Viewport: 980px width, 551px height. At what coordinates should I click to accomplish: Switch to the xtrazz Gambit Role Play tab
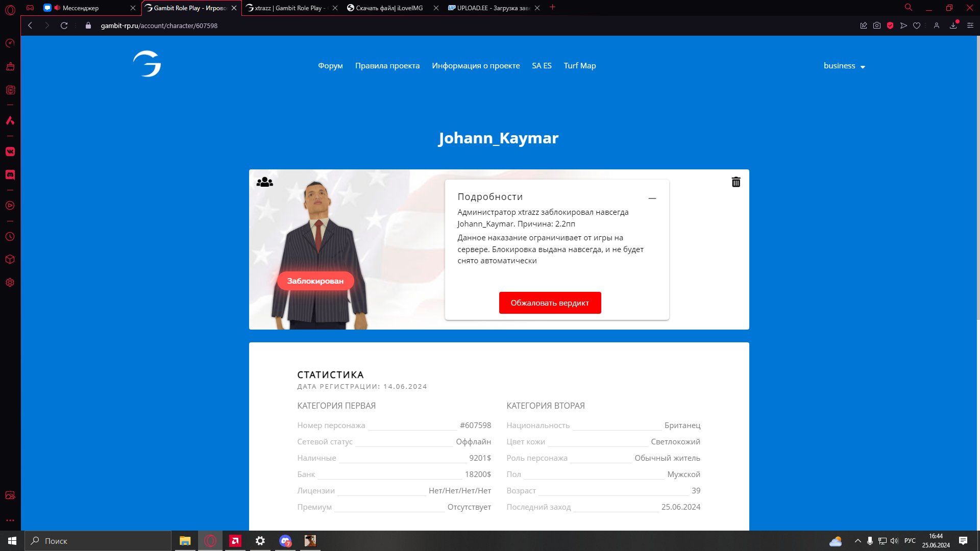click(x=288, y=8)
